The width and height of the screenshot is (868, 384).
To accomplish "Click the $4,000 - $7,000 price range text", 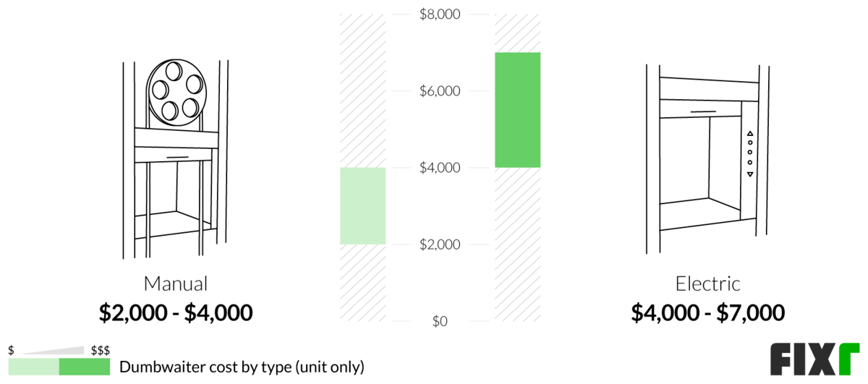I will [x=707, y=312].
